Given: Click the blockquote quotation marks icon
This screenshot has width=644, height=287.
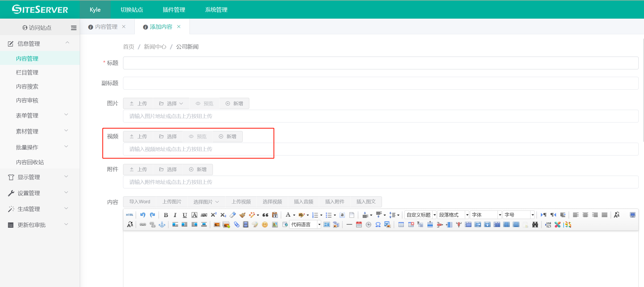Looking at the screenshot, I should tap(265, 215).
